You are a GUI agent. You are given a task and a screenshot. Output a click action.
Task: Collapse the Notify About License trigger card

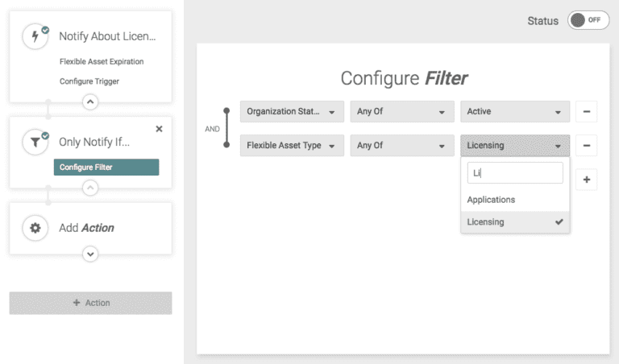click(90, 102)
